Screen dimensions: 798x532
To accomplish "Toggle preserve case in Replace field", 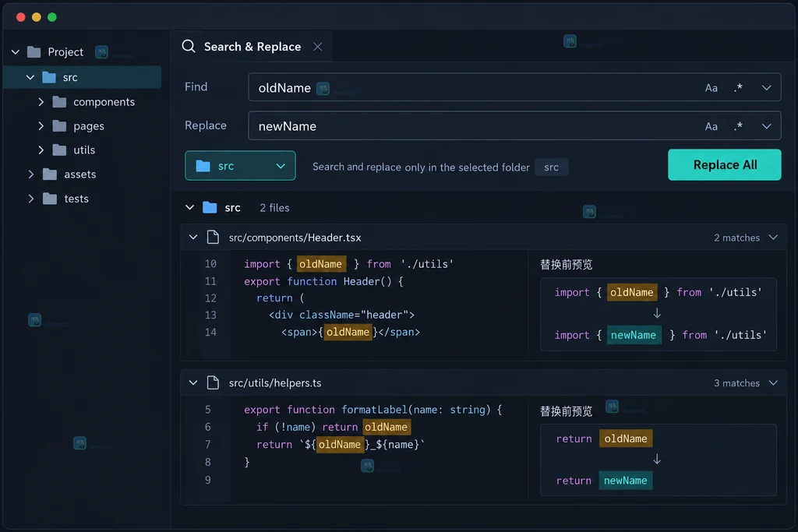I will click(x=711, y=126).
